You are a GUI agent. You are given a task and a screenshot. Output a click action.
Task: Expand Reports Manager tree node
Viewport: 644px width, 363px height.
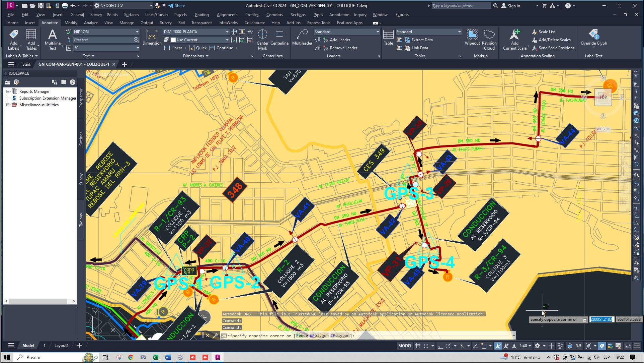point(8,92)
